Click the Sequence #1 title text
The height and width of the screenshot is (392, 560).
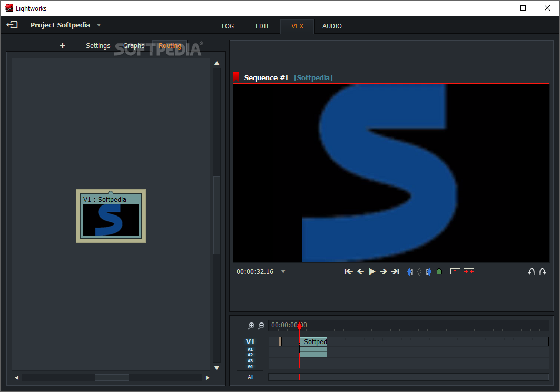tap(266, 77)
